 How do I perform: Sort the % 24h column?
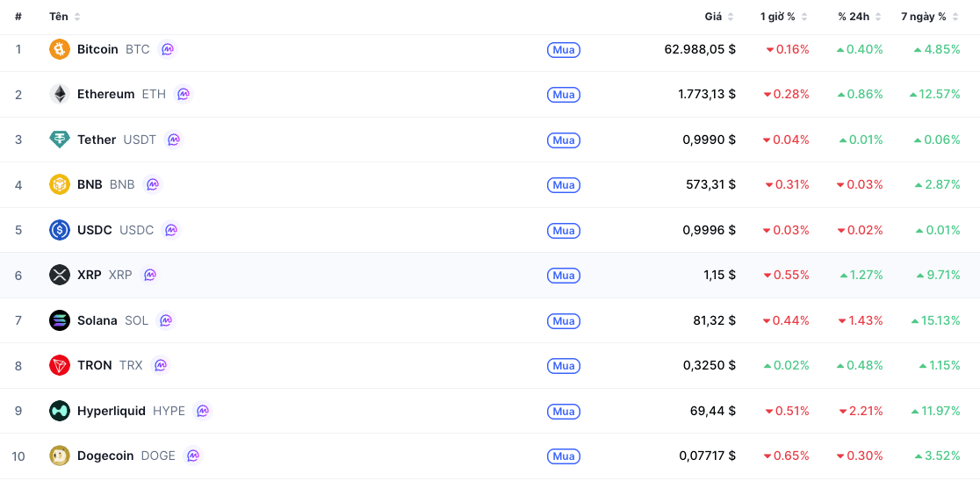pyautogui.click(x=860, y=17)
